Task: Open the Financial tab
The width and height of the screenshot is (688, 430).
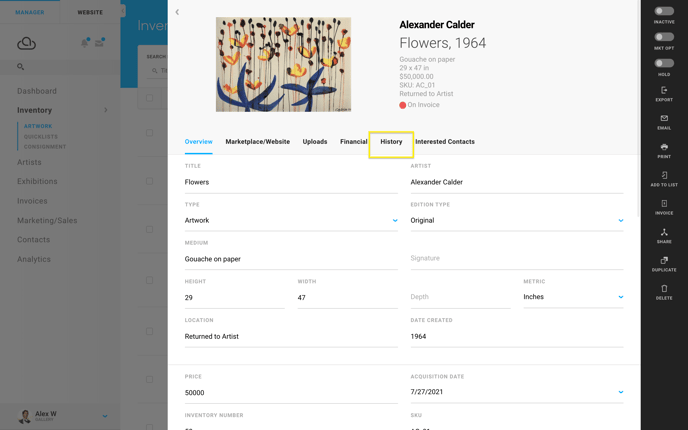Action: coord(354,142)
